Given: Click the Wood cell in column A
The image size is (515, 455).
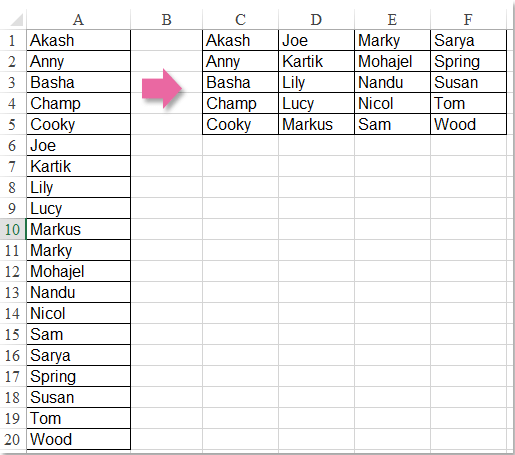Looking at the screenshot, I should coord(78,439).
